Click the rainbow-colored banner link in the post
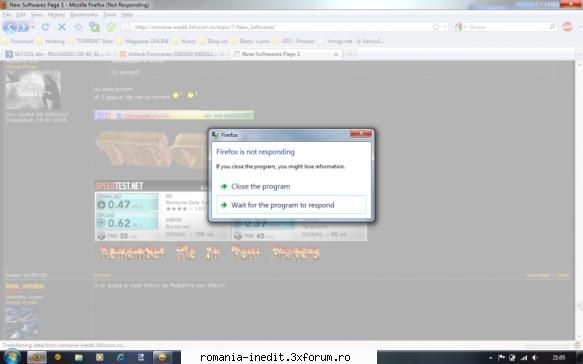Viewport: 583px width, 364px height. 174,115
